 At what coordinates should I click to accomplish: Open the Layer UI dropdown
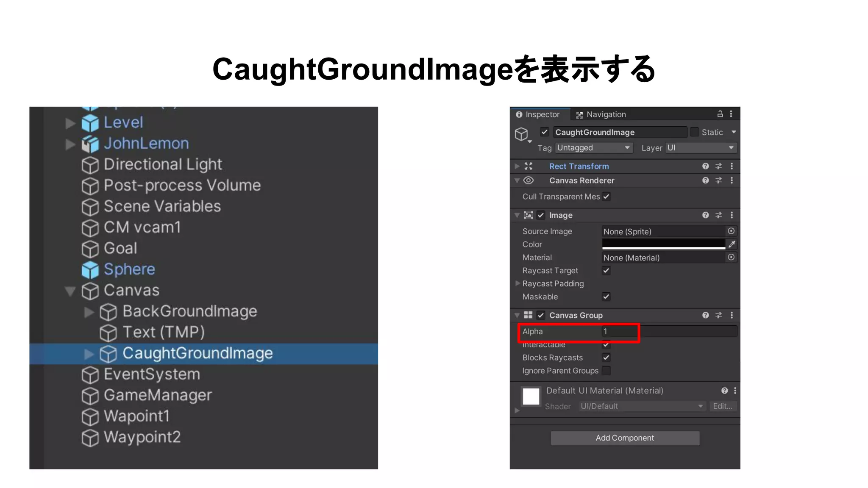(701, 148)
